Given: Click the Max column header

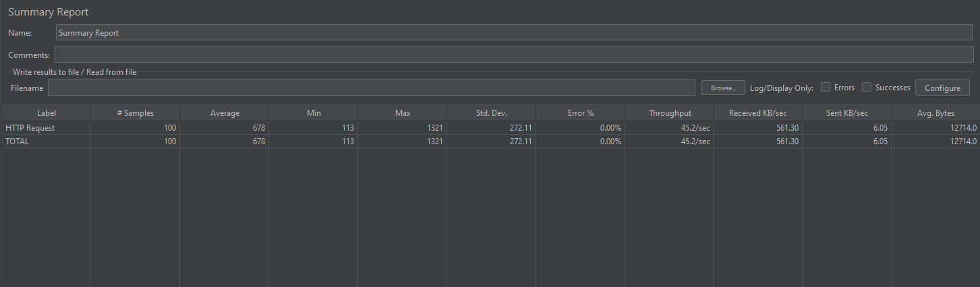Looking at the screenshot, I should (x=403, y=113).
